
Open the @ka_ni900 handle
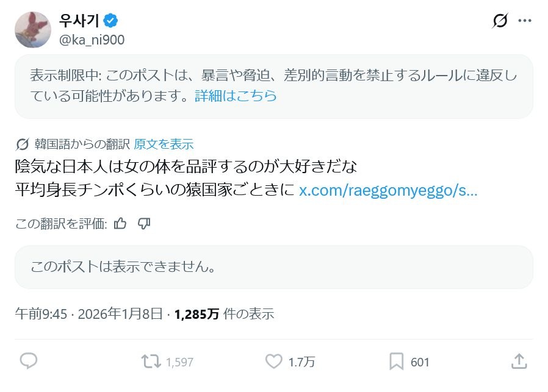point(92,40)
